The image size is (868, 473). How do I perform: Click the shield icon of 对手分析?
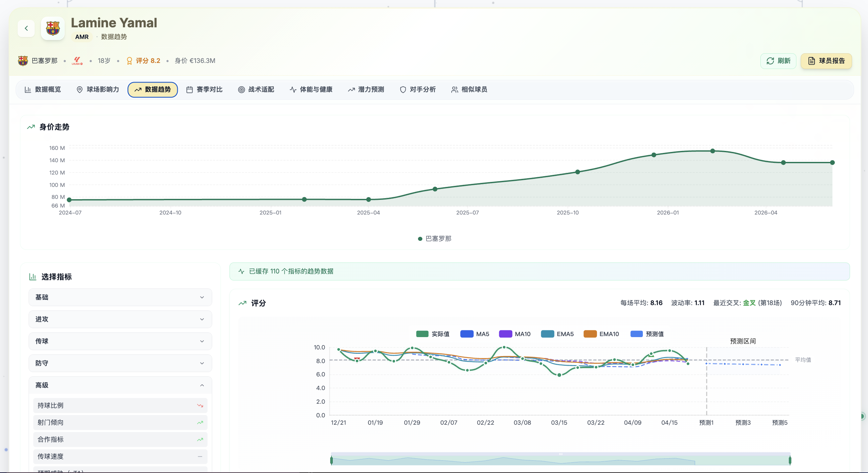pos(403,90)
